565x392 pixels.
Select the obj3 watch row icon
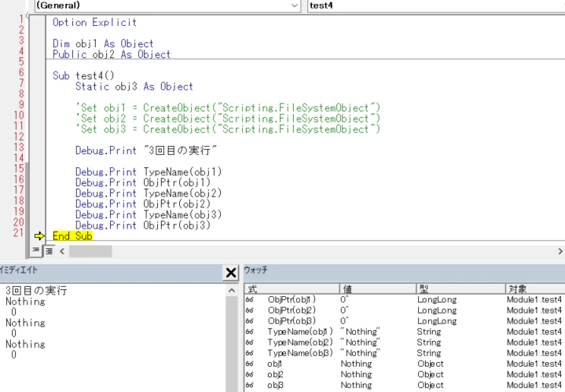[x=249, y=385]
